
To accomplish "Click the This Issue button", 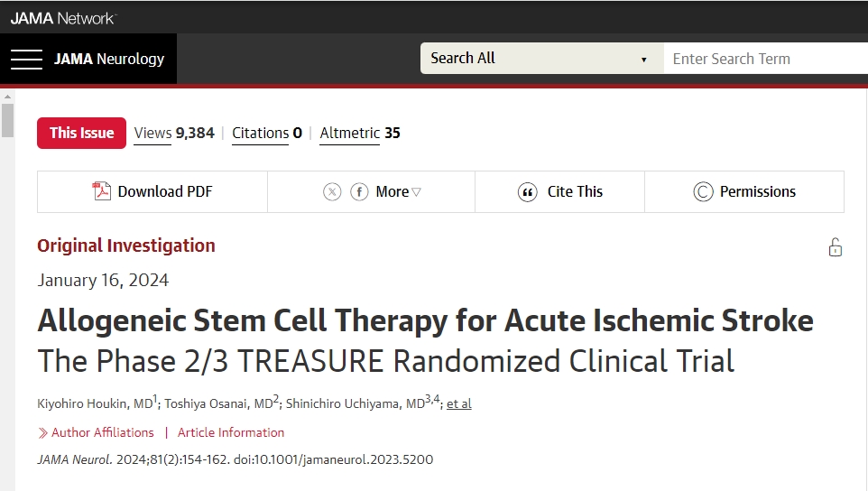I will (81, 133).
